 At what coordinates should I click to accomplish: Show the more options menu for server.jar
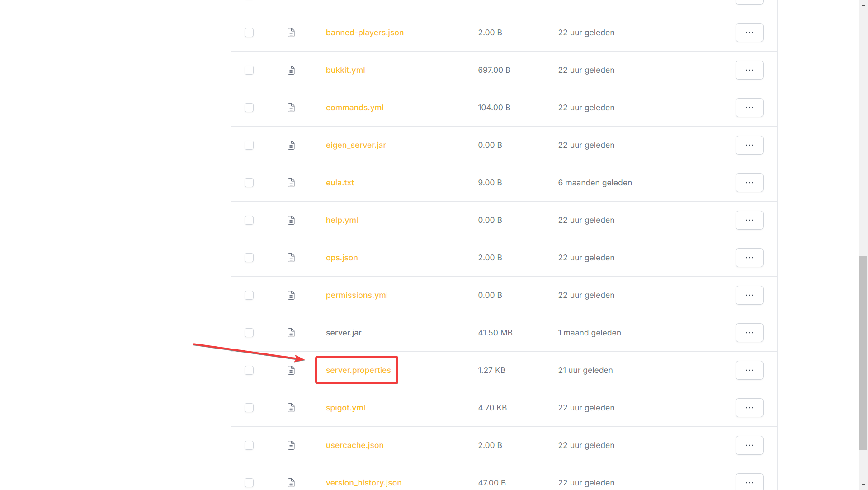point(749,333)
